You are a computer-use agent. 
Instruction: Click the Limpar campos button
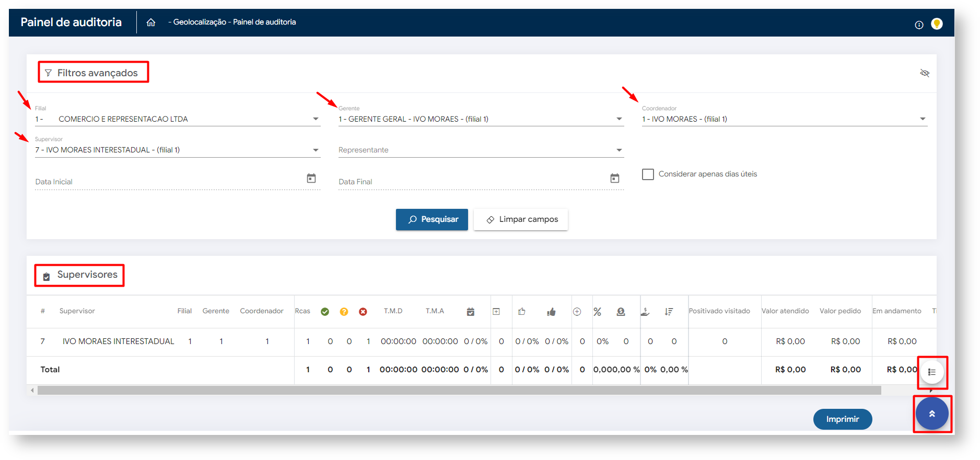[x=521, y=220]
